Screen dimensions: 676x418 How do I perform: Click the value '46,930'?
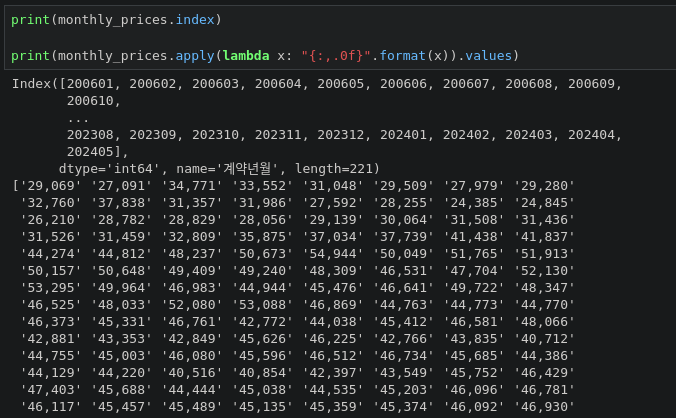click(544, 407)
